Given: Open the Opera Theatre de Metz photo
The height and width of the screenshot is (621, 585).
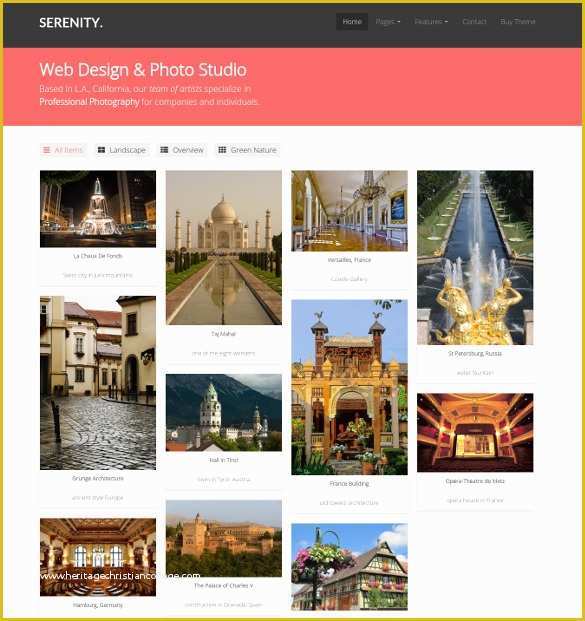Looking at the screenshot, I should coord(475,432).
